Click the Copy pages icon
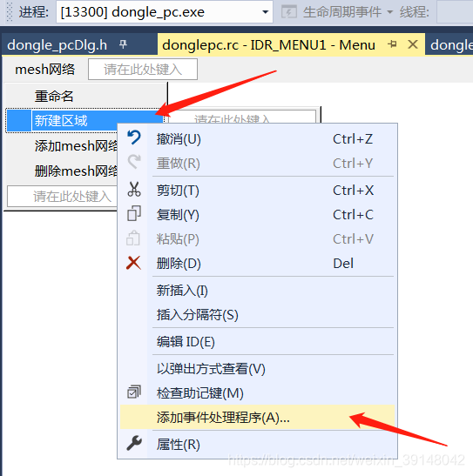Viewport: 473px width, 476px height. point(133,213)
